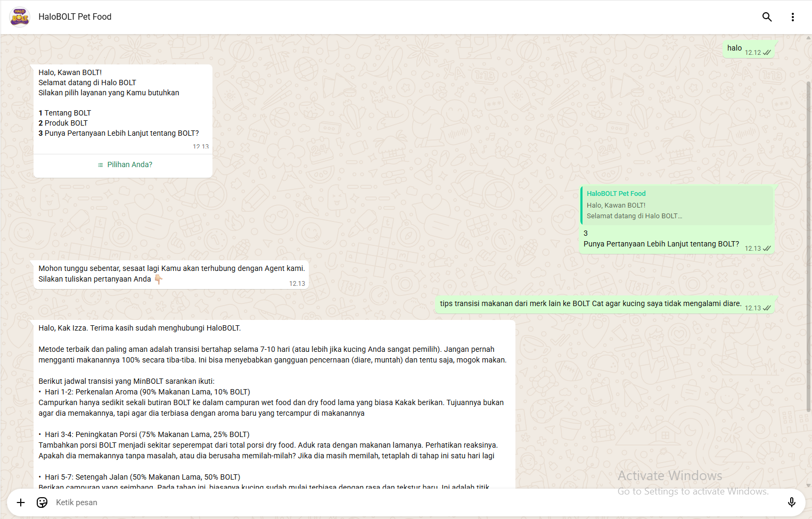Click the "2 Produk BOLT" option text
The width and height of the screenshot is (812, 519).
point(63,123)
